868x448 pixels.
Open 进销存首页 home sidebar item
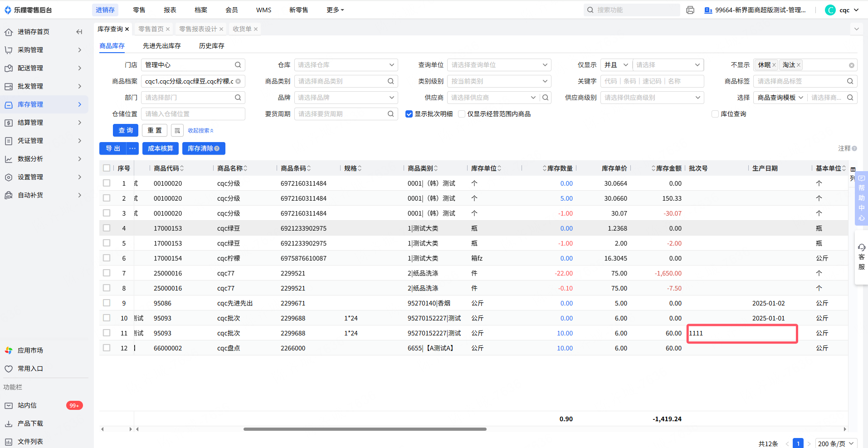(x=34, y=32)
